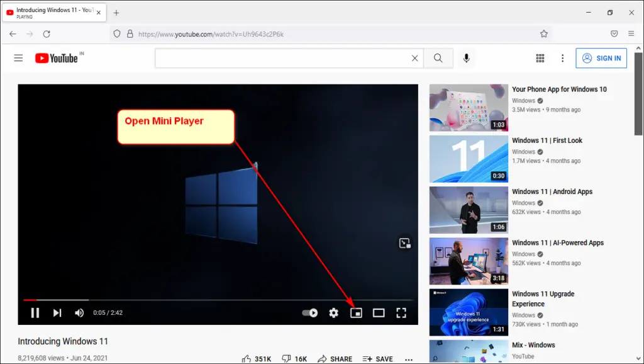Open Firefox application menu
Viewport: 644px width, 364px height.
click(x=631, y=34)
